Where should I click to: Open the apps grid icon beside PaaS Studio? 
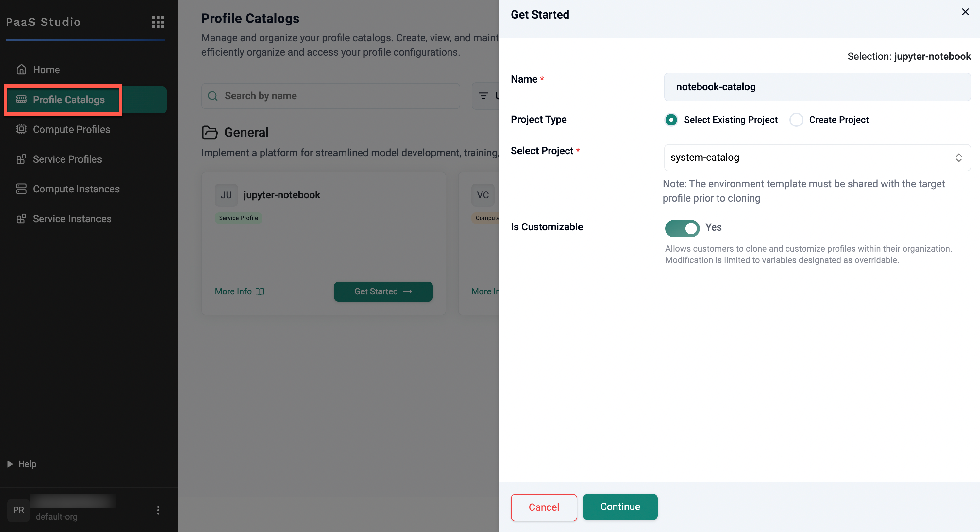[158, 22]
